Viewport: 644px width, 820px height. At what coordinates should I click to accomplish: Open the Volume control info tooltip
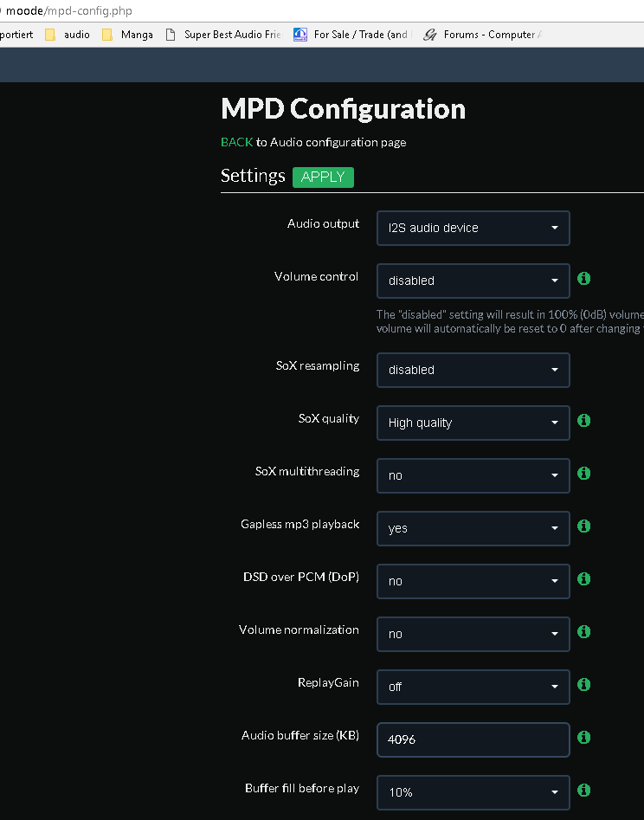click(x=583, y=279)
